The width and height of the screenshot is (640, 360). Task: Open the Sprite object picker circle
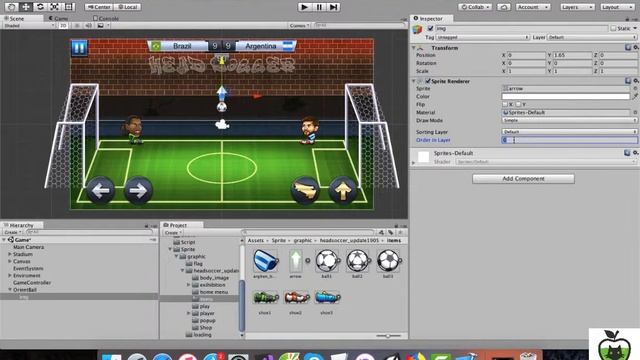click(x=635, y=88)
